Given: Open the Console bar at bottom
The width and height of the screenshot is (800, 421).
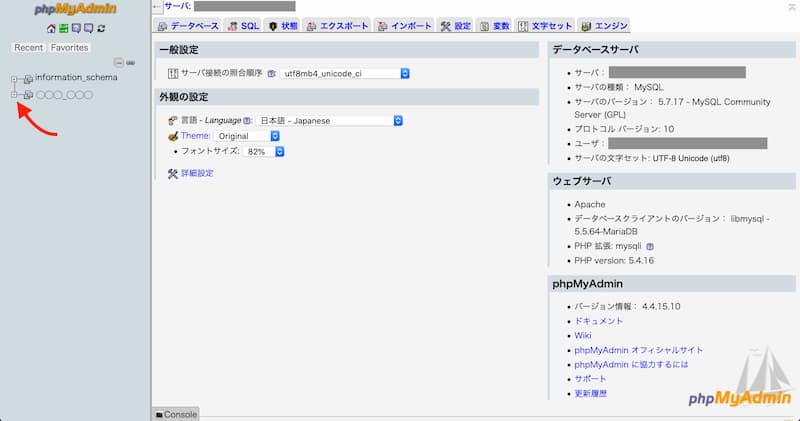Looking at the screenshot, I should 176,414.
